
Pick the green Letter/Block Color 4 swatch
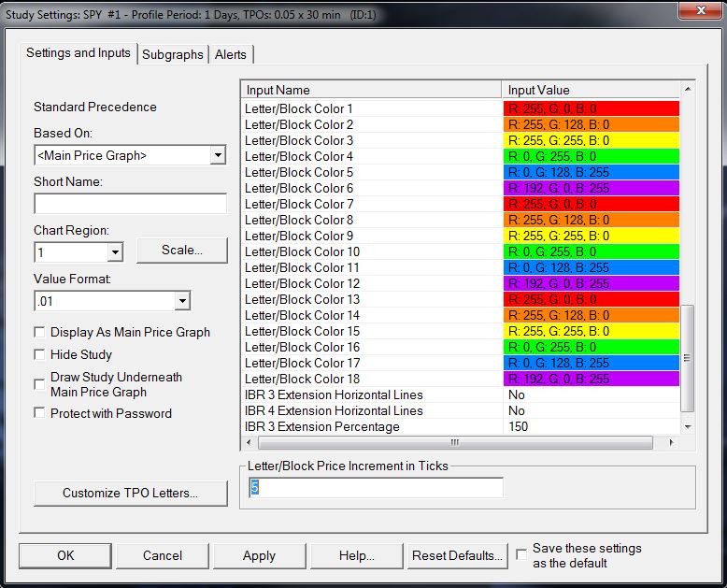(x=591, y=156)
